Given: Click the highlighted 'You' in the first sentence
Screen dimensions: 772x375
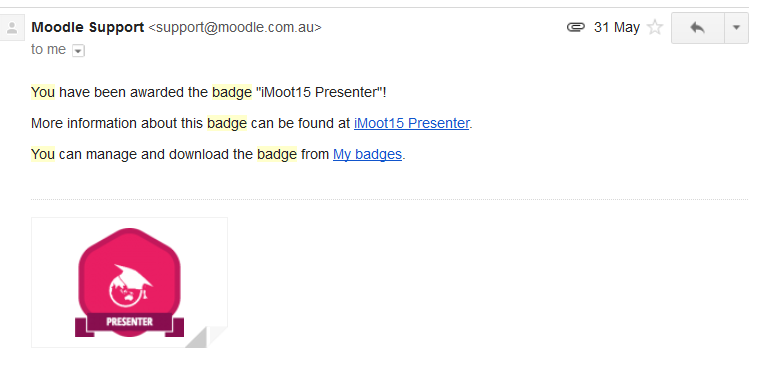Looking at the screenshot, I should click(43, 93).
